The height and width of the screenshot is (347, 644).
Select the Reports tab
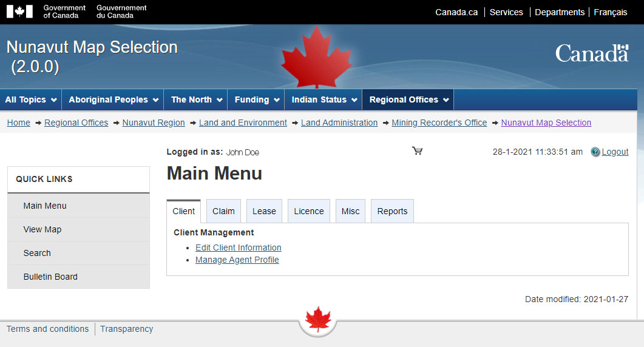point(392,211)
